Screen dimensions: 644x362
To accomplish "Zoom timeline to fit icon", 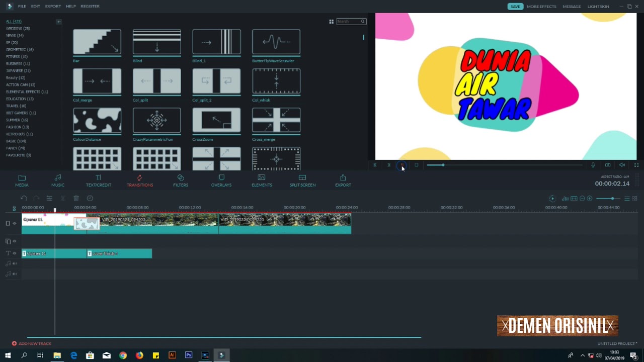I will (574, 199).
